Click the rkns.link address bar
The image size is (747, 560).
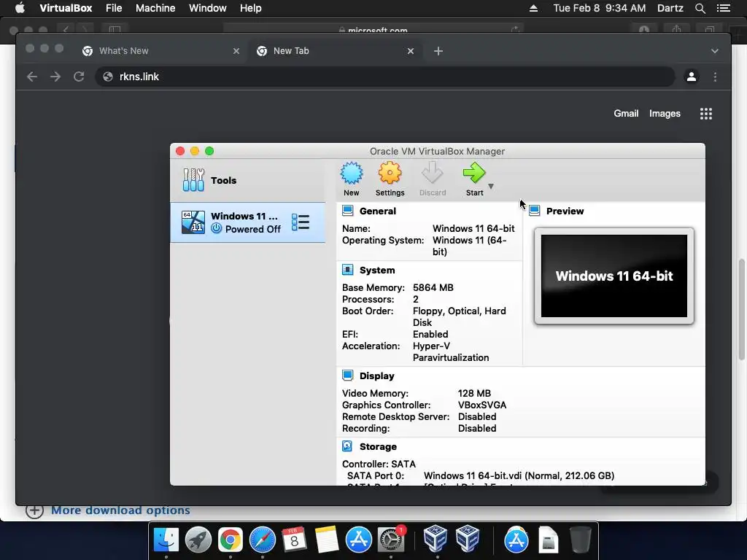click(x=385, y=77)
